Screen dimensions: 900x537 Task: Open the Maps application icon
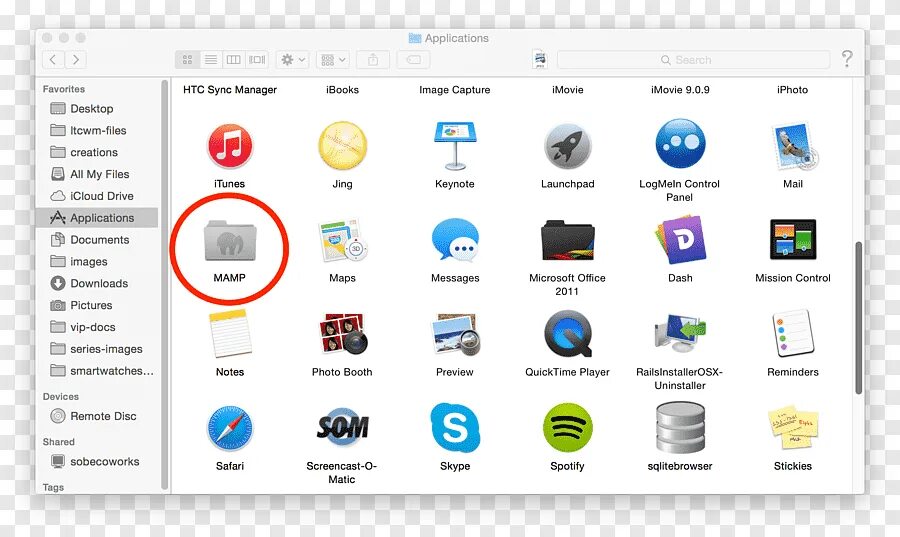343,240
